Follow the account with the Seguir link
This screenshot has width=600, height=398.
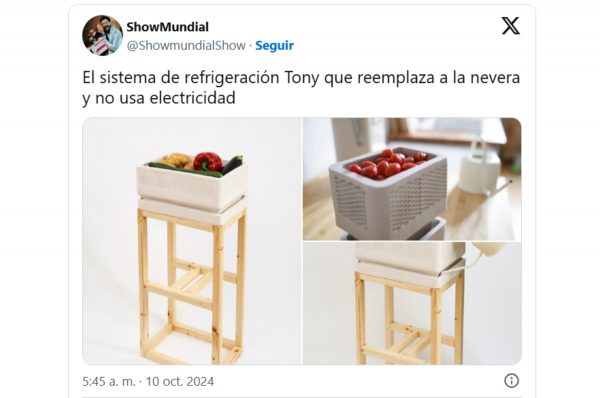[274, 45]
